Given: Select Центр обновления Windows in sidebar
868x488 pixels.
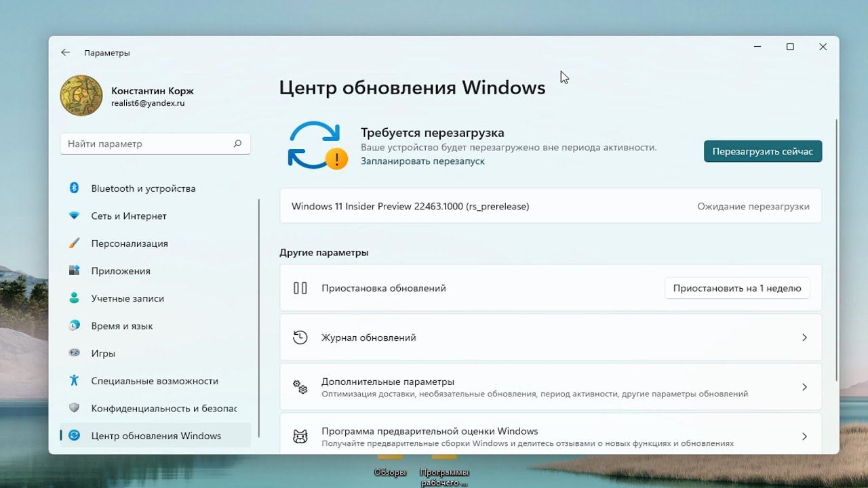Looking at the screenshot, I should pos(155,436).
